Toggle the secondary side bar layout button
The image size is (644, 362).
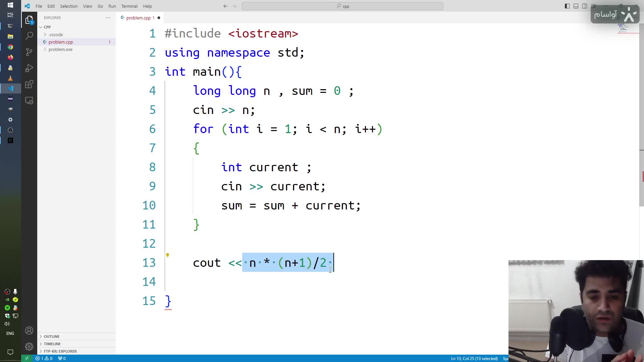pos(585,6)
